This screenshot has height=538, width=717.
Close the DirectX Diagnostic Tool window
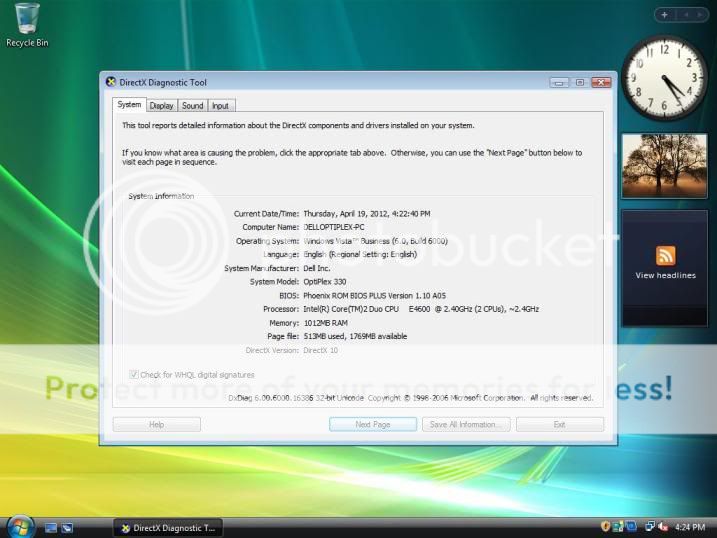[x=601, y=82]
